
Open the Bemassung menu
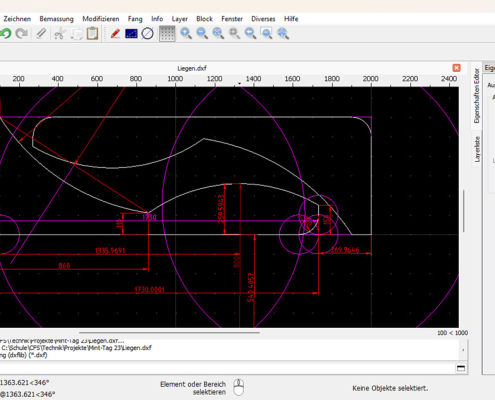pyautogui.click(x=56, y=19)
